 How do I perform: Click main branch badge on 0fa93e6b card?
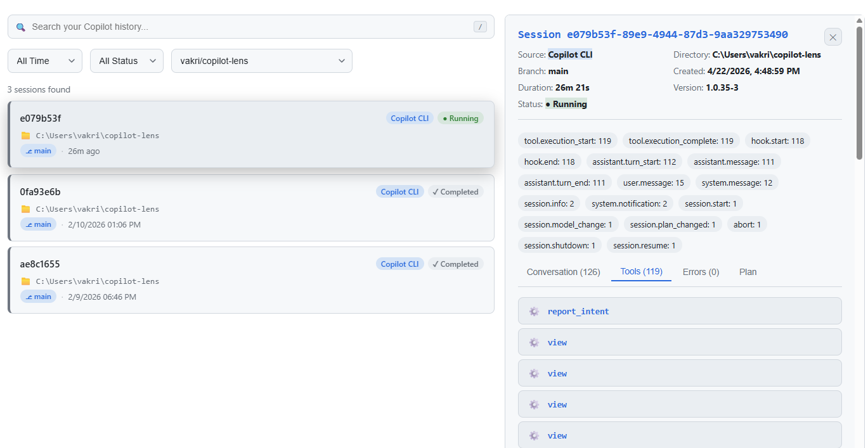coord(38,224)
